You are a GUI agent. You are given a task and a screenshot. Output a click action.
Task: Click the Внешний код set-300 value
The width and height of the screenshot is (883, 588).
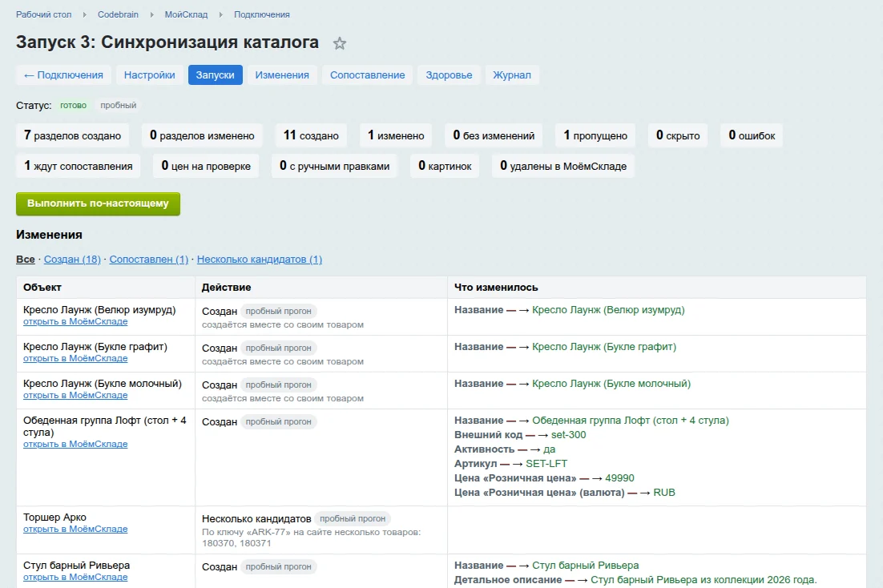click(569, 435)
